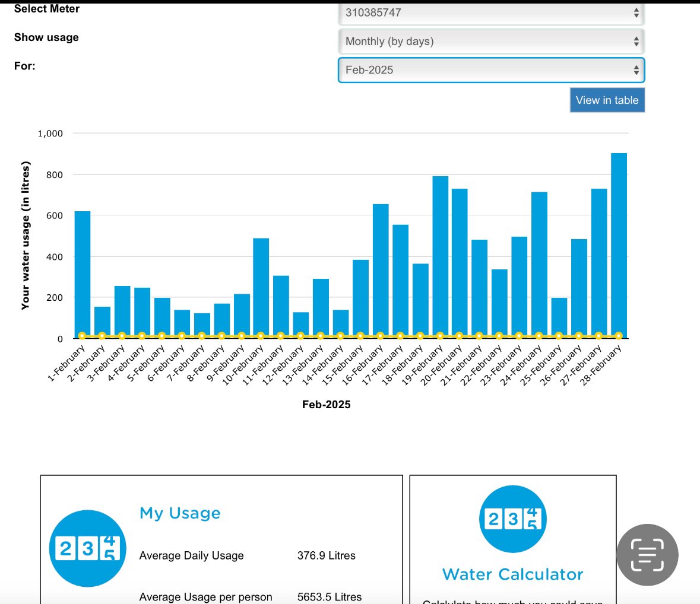Click the 21-February usage bar
Viewport: 700px width, 604px height.
[480, 288]
